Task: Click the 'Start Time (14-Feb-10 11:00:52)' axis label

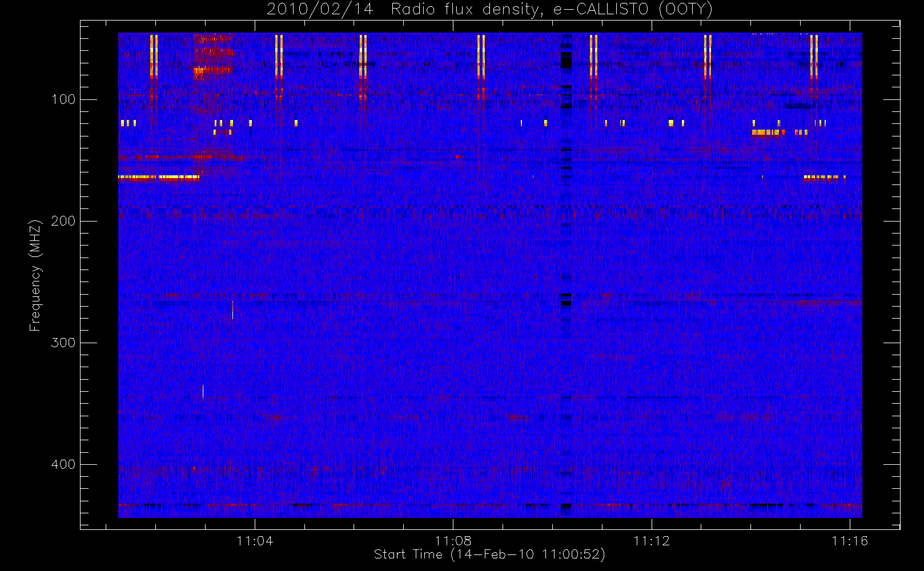Action: pos(489,554)
